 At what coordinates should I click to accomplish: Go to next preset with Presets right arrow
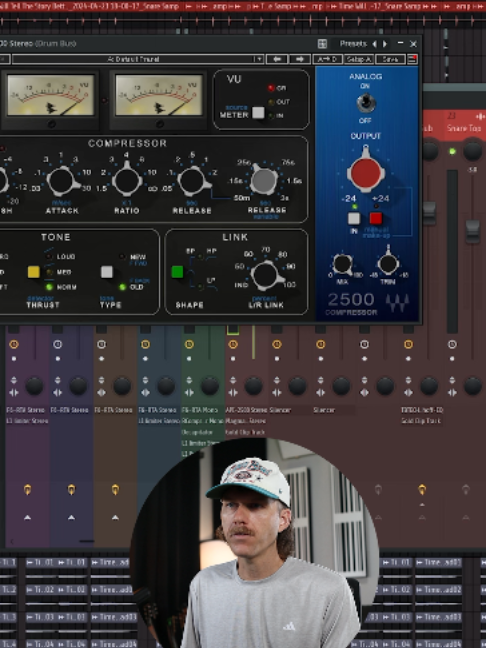(x=385, y=44)
